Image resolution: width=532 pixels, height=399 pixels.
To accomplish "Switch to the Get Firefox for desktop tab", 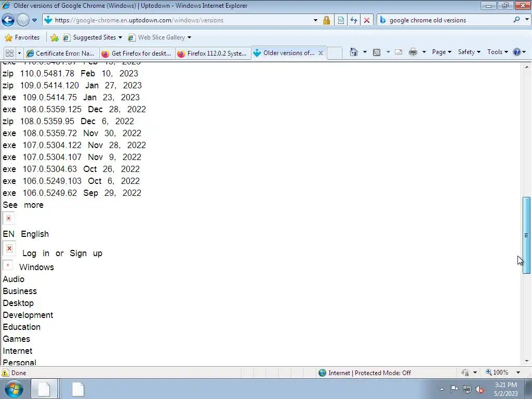I will click(138, 54).
